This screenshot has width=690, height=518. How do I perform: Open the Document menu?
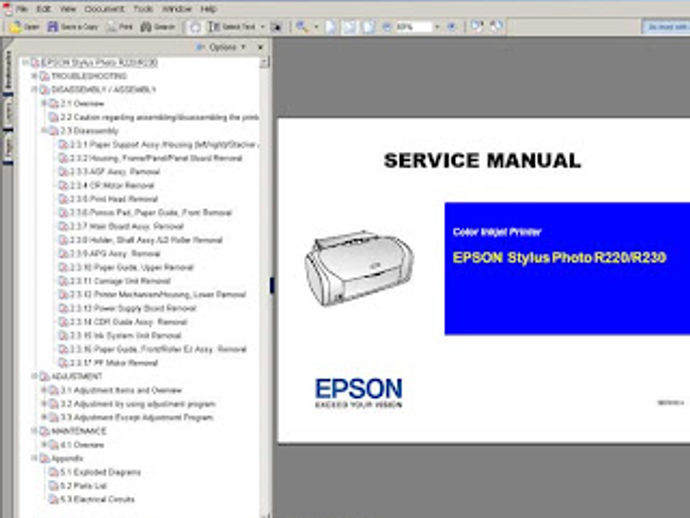coord(104,9)
